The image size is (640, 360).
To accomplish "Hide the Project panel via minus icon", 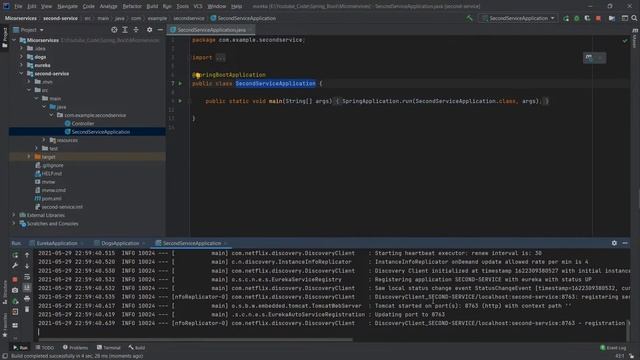I will (160, 30).
